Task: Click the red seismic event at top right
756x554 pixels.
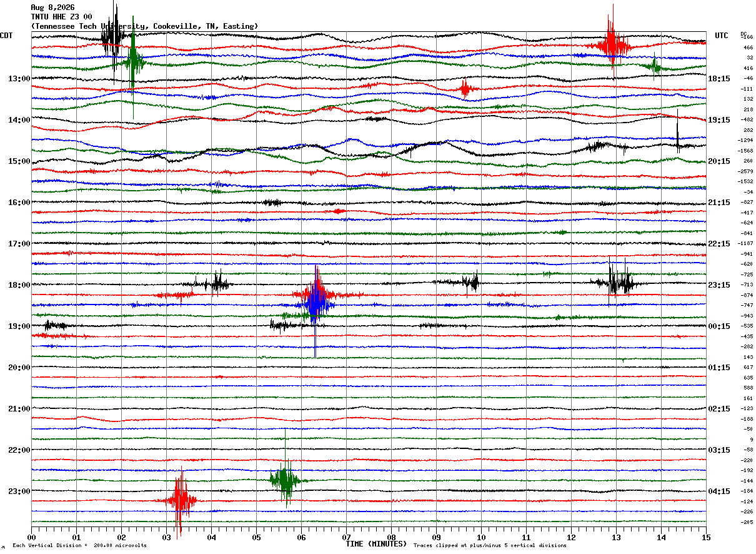Action: pyautogui.click(x=612, y=45)
